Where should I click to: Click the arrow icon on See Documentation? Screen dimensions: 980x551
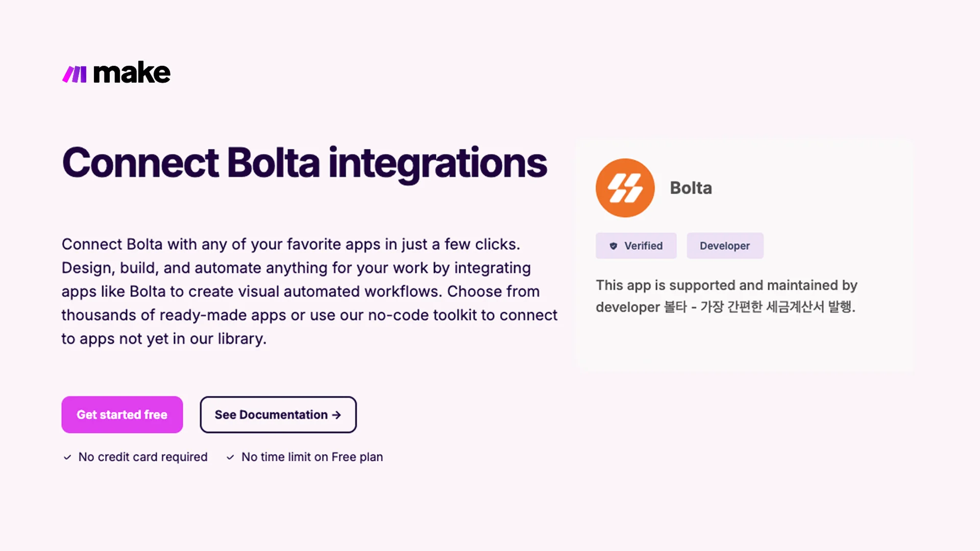(x=336, y=415)
